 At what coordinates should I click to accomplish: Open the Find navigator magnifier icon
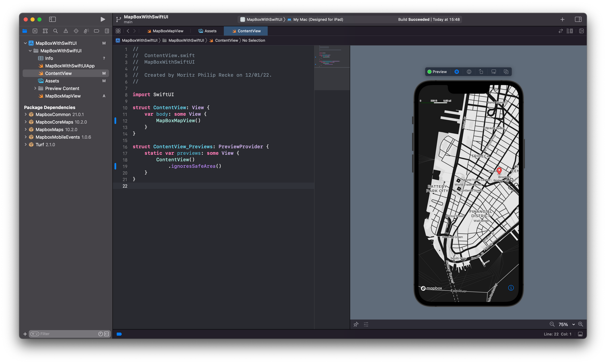(55, 31)
